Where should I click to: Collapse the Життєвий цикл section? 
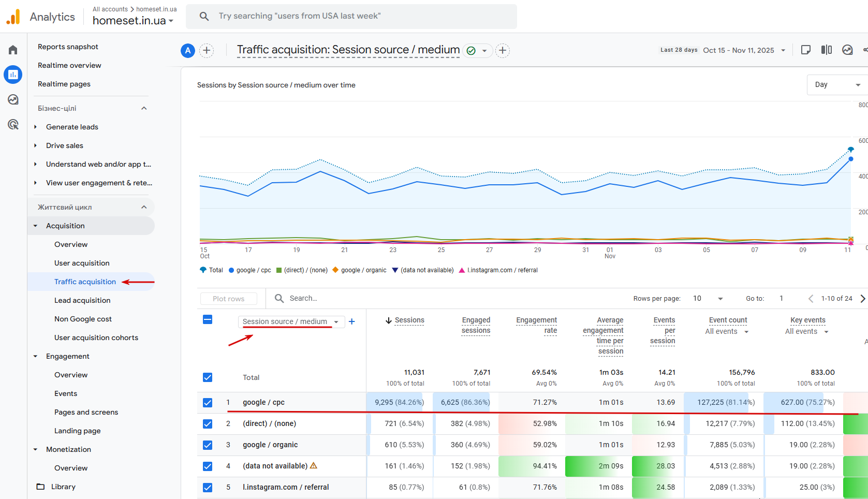(x=144, y=207)
